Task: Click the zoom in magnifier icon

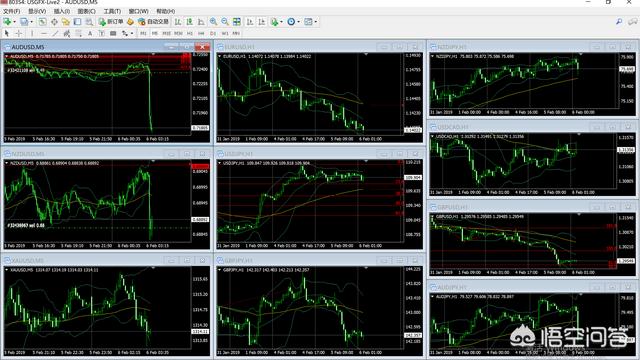Action: [x=213, y=22]
